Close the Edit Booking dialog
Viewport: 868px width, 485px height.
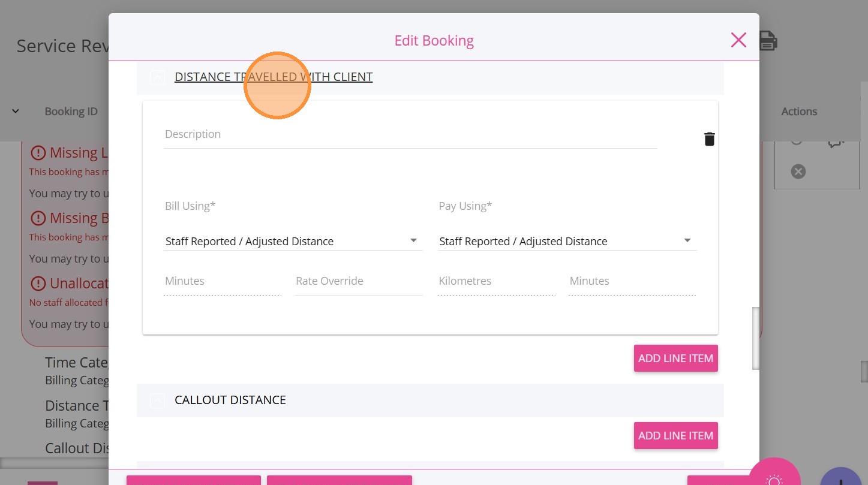pyautogui.click(x=738, y=40)
